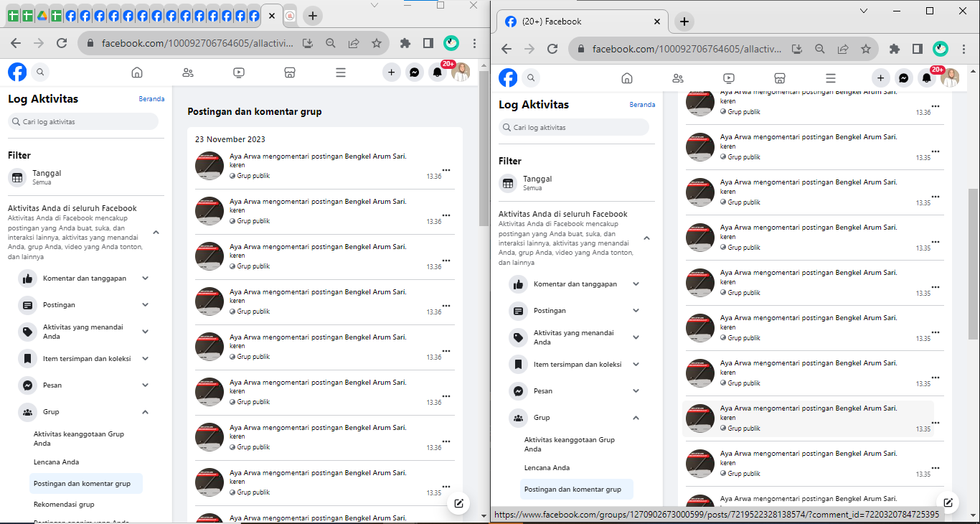The height and width of the screenshot is (524, 980).
Task: Click address bar URL in right window
Action: coord(687,49)
